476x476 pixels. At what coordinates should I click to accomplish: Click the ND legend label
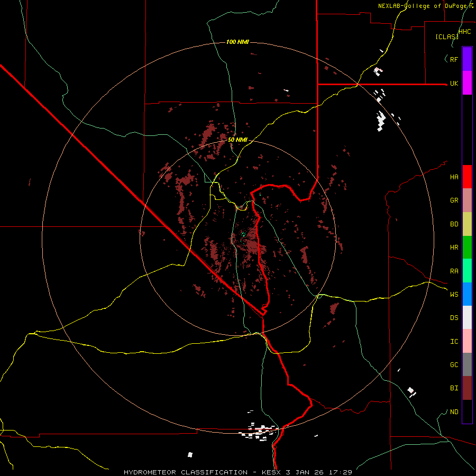454,412
